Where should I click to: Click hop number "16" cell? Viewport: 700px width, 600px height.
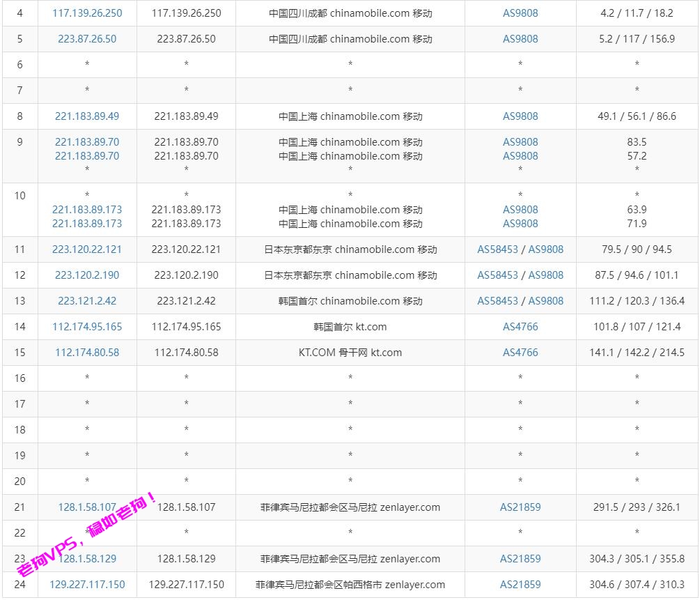tap(20, 378)
